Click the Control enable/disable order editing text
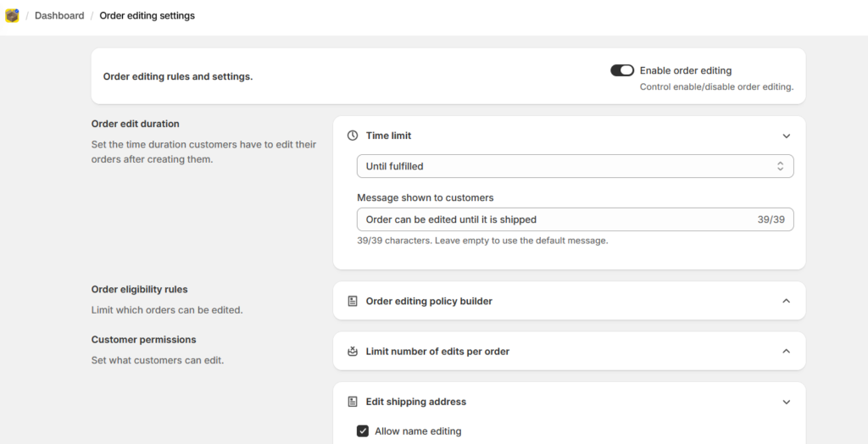This screenshot has width=868, height=444. [x=717, y=87]
